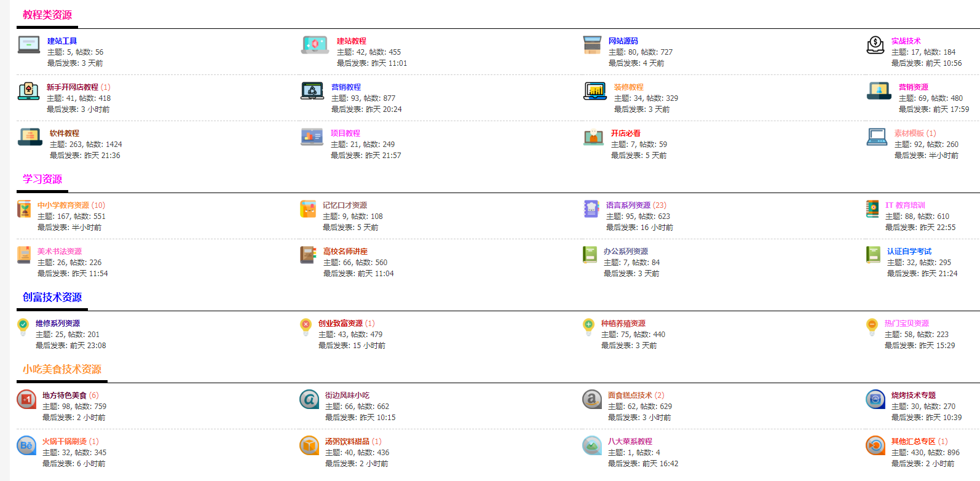This screenshot has height=481, width=980.
Task: Open the IT 教育培训 forum link
Action: tap(905, 205)
